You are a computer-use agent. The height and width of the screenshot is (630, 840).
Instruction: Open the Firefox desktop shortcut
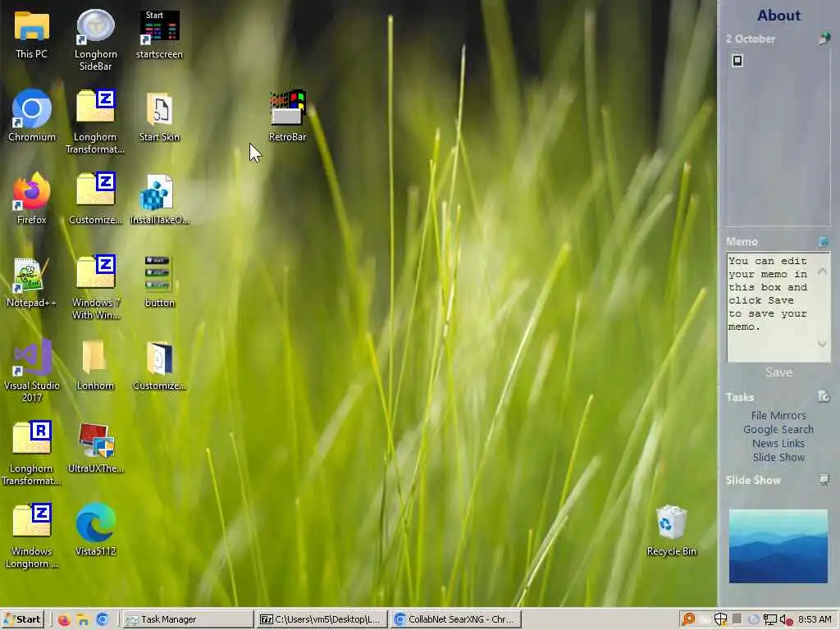tap(32, 199)
